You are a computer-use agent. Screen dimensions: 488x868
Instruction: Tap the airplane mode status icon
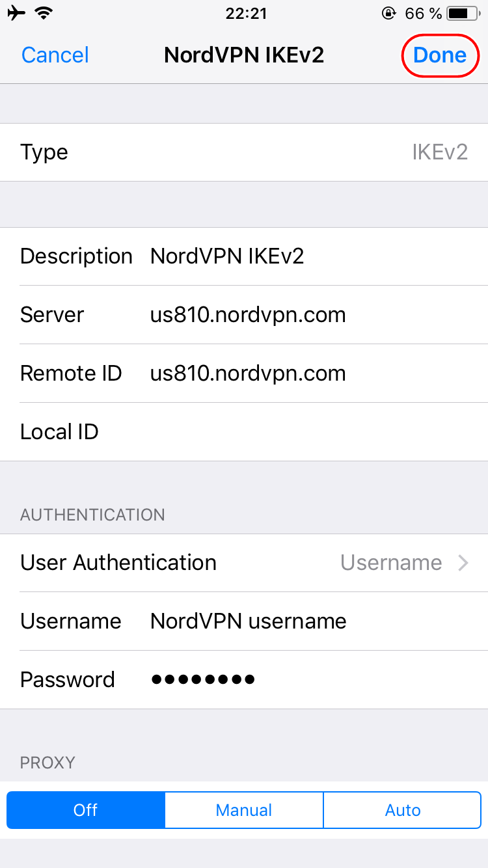tap(17, 13)
